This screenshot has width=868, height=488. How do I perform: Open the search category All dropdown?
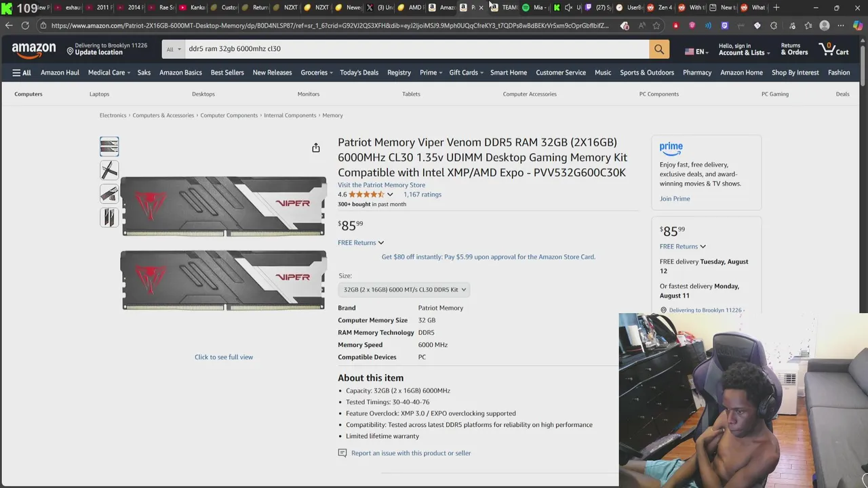click(x=174, y=49)
